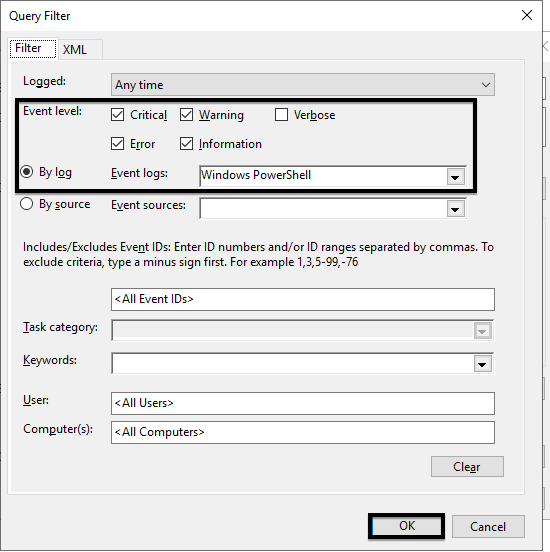Choose the By source radio button

coord(27,204)
